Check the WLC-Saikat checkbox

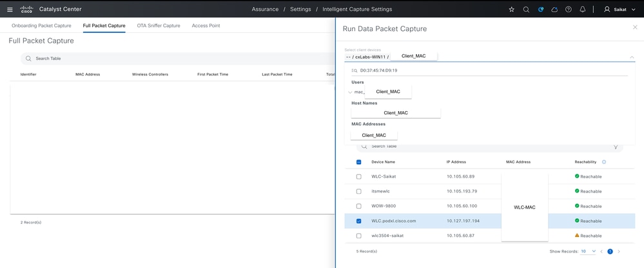(x=358, y=176)
